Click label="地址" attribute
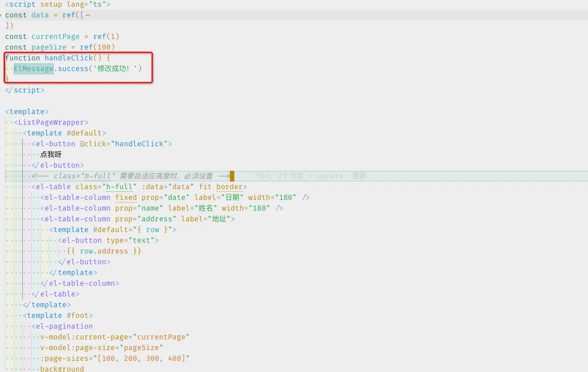The image size is (588, 372). tap(206, 219)
